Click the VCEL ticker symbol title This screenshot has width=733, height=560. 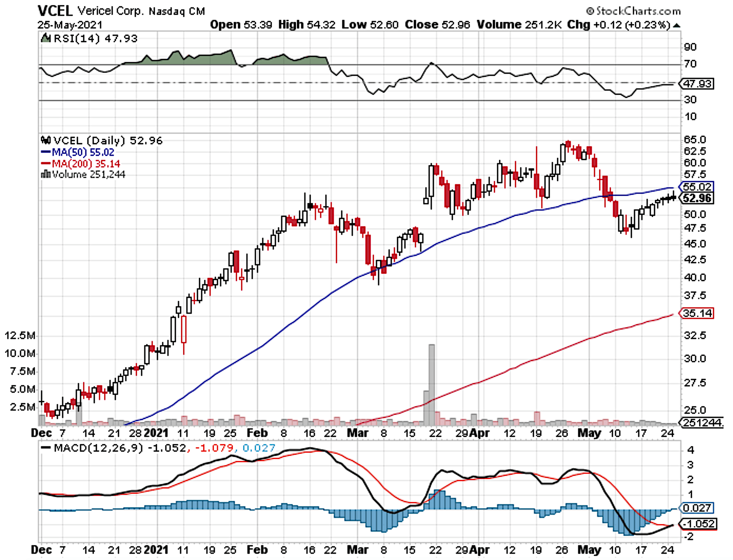[x=56, y=10]
